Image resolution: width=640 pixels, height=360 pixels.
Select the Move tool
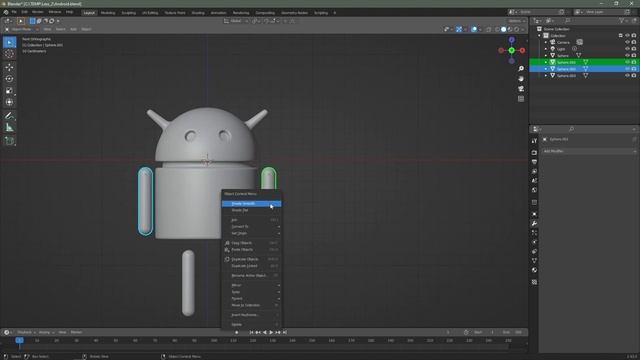(9, 67)
